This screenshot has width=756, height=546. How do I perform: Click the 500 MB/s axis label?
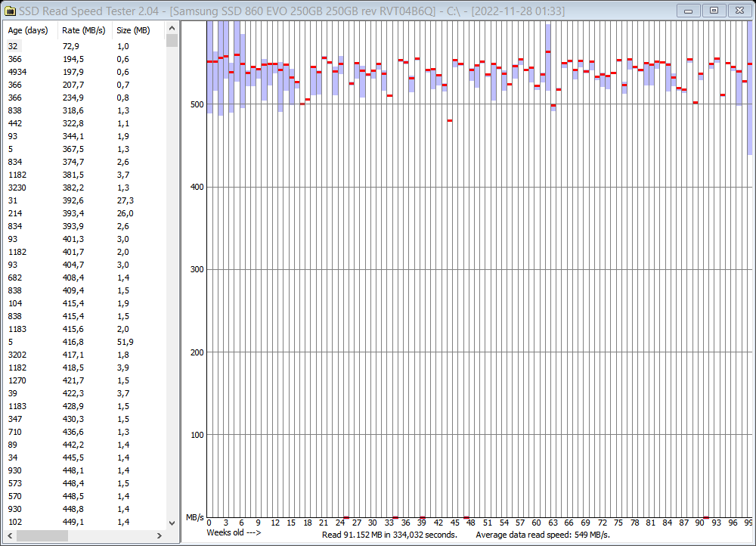[197, 104]
